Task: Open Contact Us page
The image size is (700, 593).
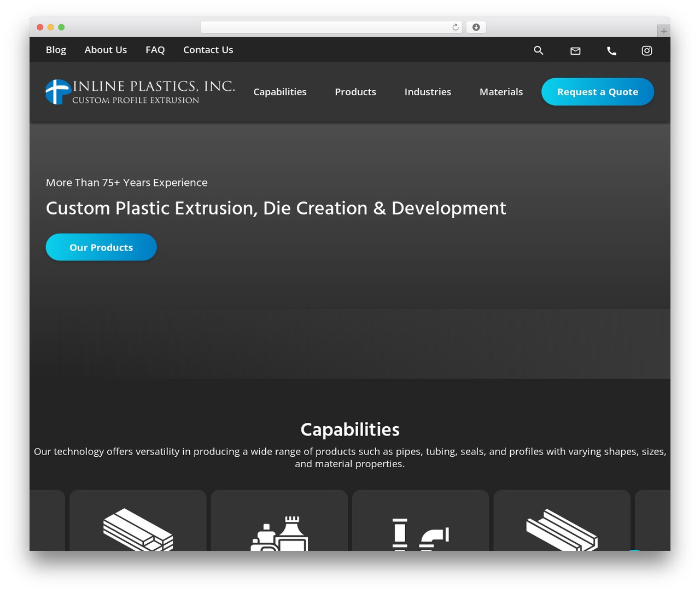Action: [208, 50]
